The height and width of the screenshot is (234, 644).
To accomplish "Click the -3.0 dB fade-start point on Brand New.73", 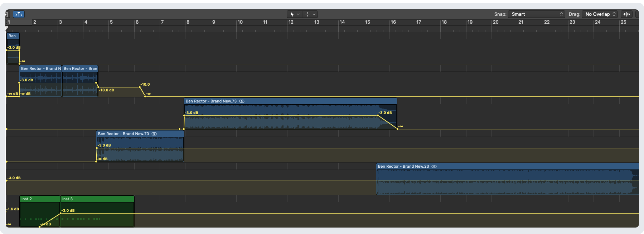I will point(378,115).
